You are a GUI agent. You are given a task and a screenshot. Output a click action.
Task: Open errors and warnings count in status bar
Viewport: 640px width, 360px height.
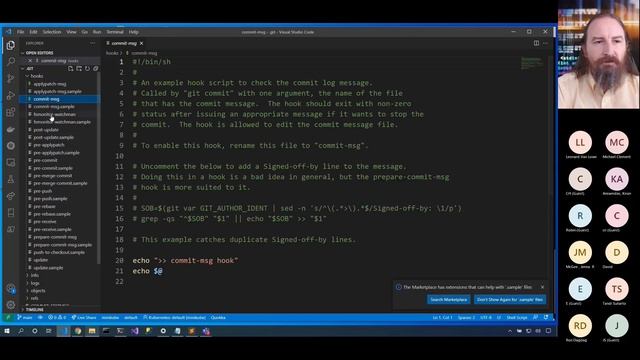coord(57,318)
